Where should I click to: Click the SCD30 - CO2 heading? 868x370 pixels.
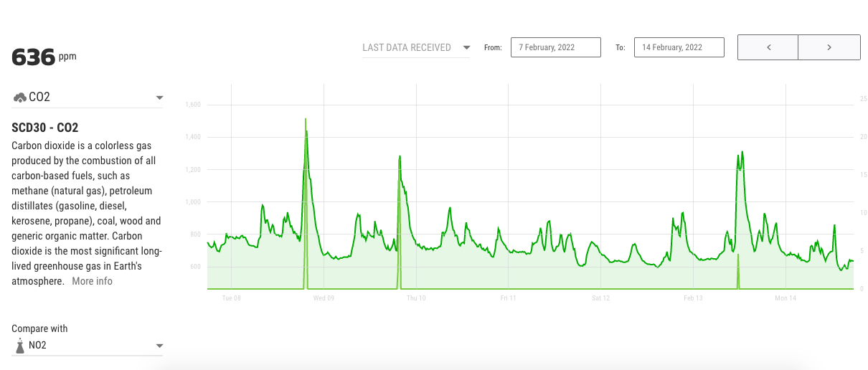(x=44, y=128)
